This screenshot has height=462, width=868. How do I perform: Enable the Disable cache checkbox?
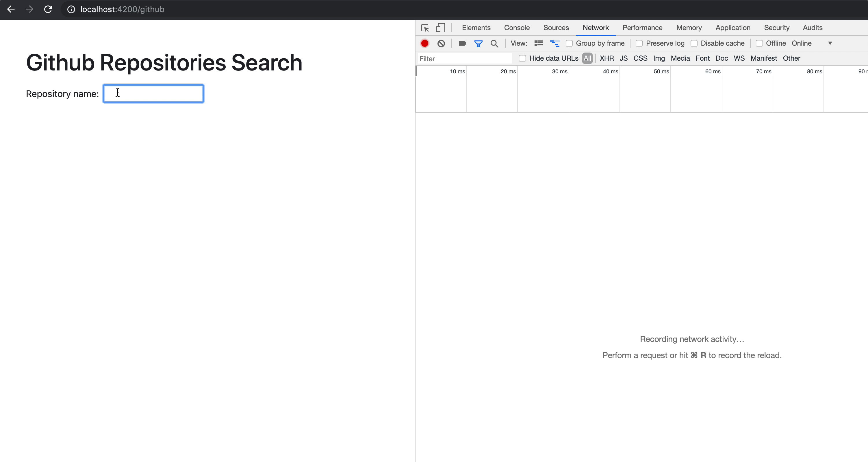tap(695, 43)
